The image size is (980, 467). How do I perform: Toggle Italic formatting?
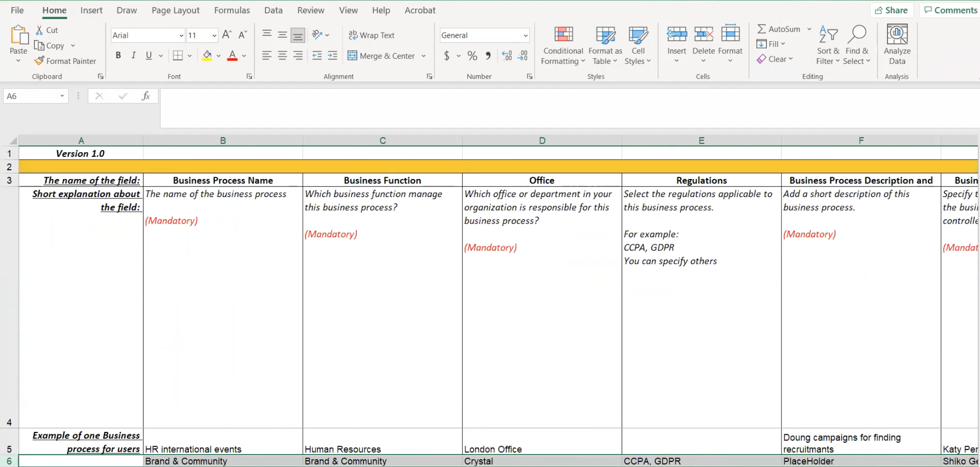coord(134,55)
